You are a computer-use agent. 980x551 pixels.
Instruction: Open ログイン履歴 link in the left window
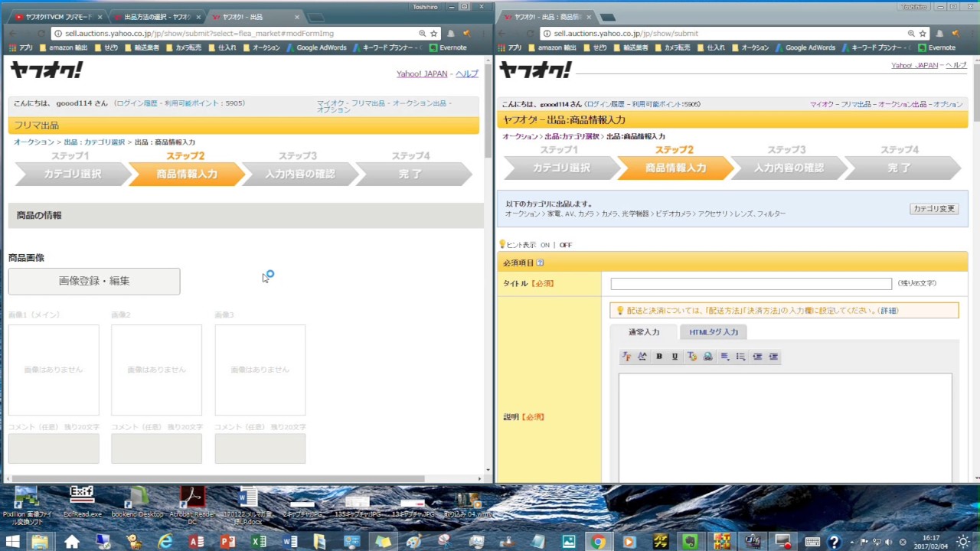(137, 103)
